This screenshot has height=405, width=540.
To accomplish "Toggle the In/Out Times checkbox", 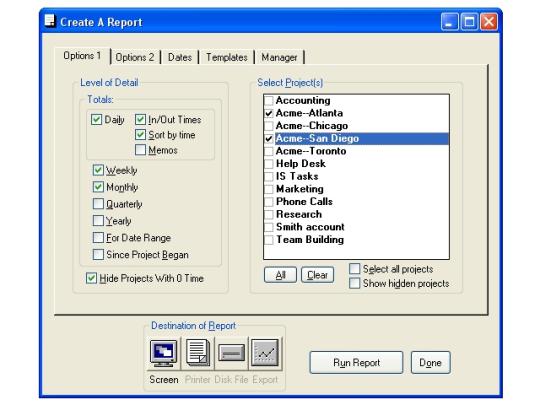I will 141,120.
